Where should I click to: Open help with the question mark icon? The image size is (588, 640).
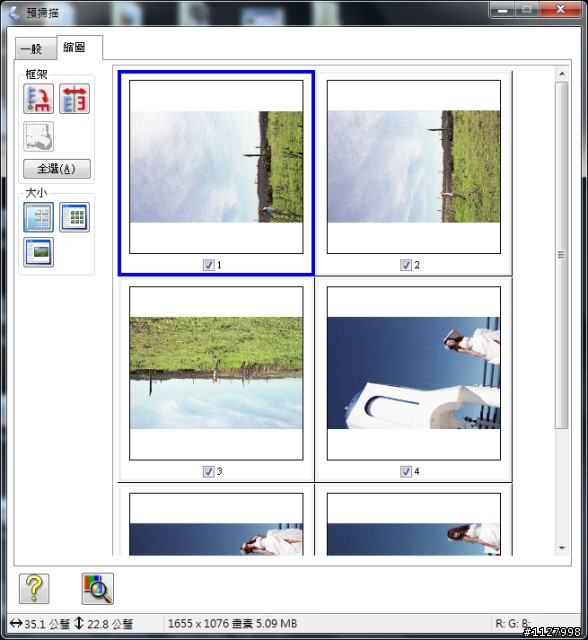34,589
